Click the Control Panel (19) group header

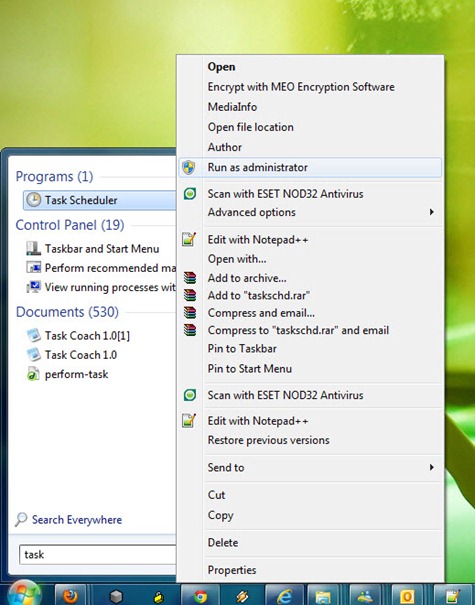click(x=70, y=225)
